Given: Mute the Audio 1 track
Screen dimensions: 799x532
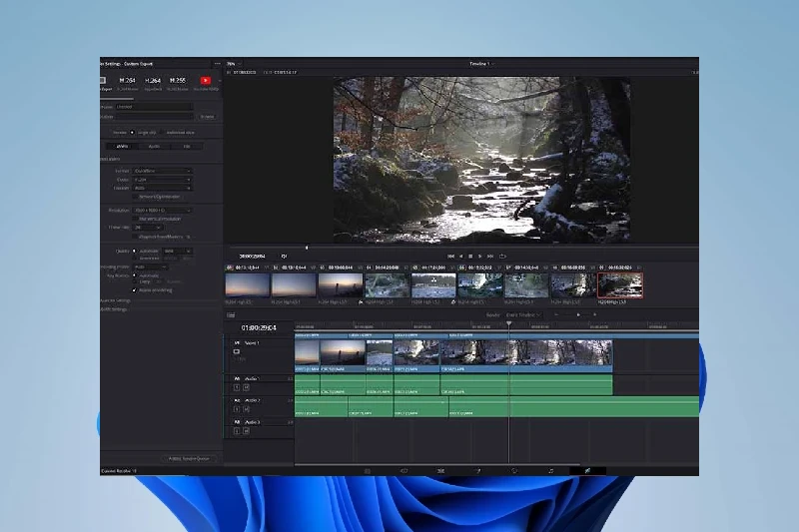Looking at the screenshot, I should tap(246, 387).
